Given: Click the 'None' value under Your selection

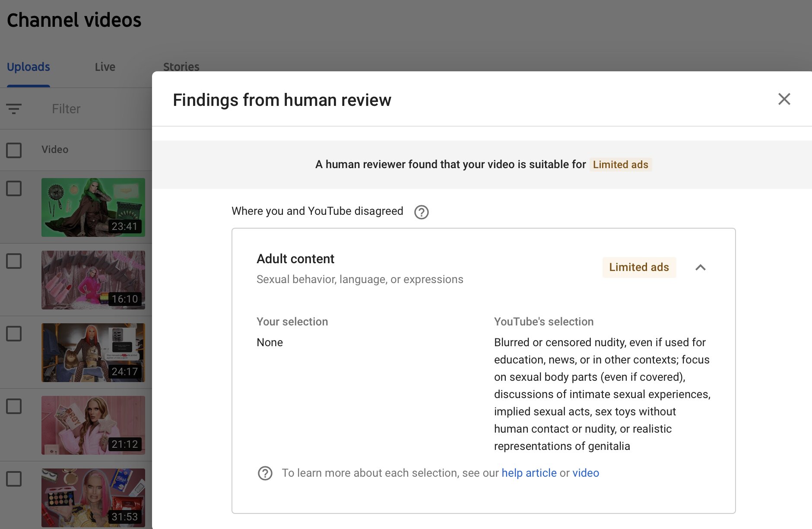Looking at the screenshot, I should click(270, 342).
